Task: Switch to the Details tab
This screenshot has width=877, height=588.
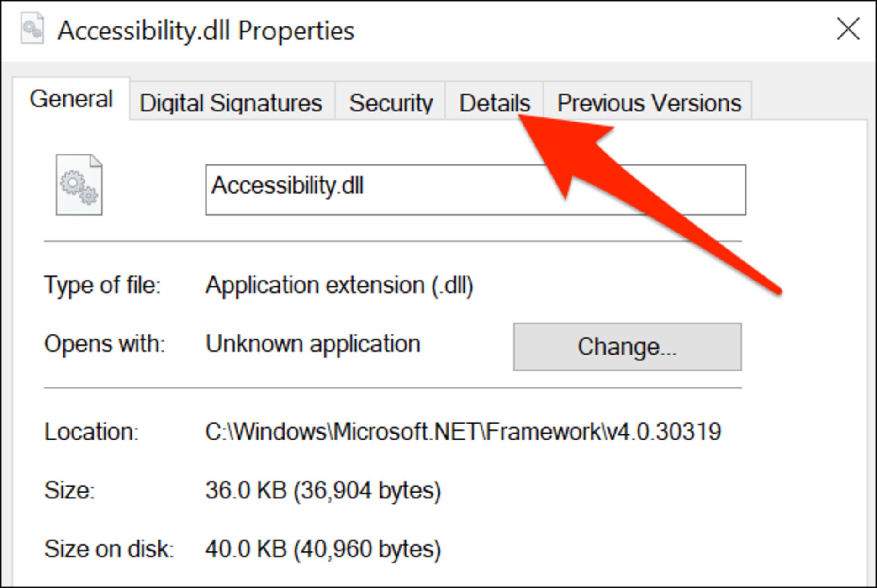Action: click(494, 102)
